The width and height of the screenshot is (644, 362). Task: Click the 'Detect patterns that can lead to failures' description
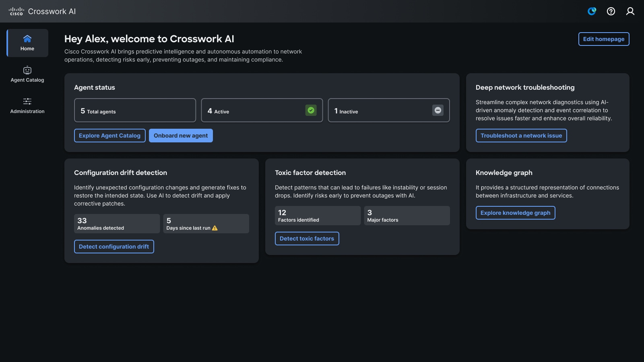pyautogui.click(x=361, y=191)
